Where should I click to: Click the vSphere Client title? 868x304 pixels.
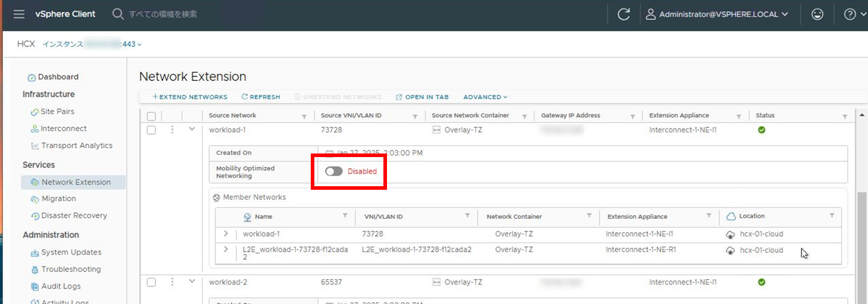(65, 14)
